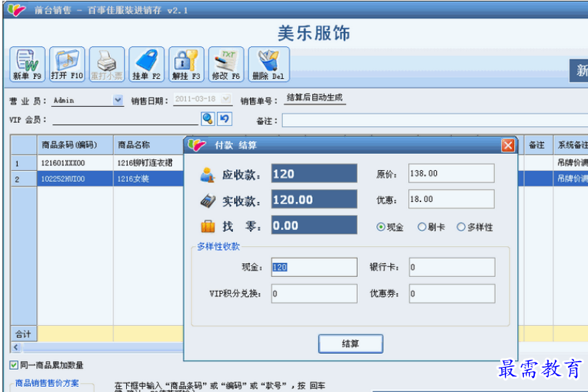Click the 银行卡 bank card amount field
This screenshot has width=588, height=392.
click(x=452, y=267)
